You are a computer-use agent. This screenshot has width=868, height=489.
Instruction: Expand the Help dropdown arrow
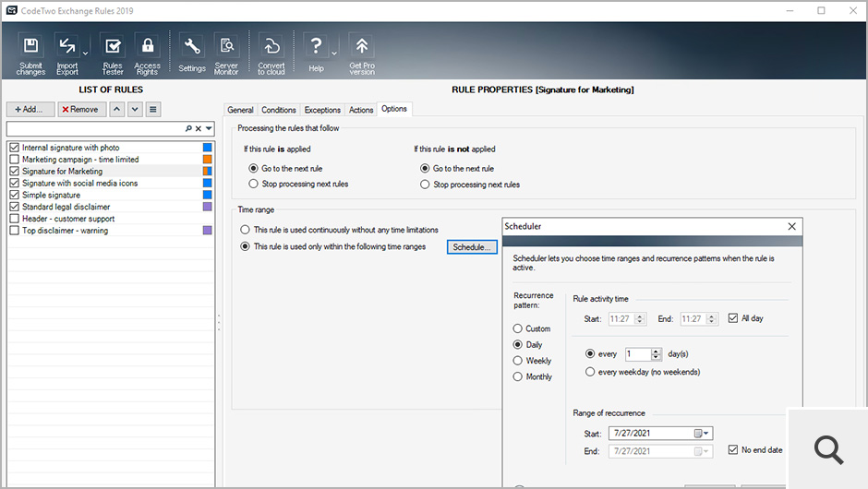pos(334,54)
